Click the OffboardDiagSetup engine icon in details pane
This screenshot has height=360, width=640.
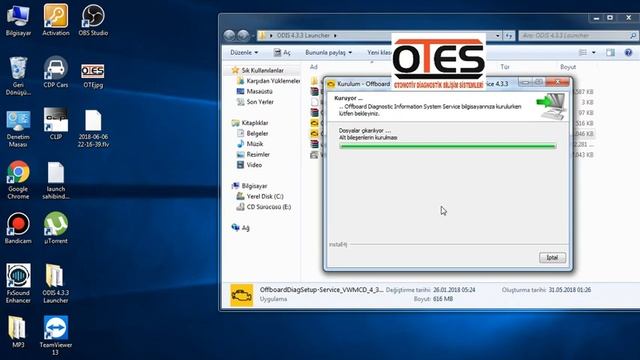pyautogui.click(x=242, y=295)
